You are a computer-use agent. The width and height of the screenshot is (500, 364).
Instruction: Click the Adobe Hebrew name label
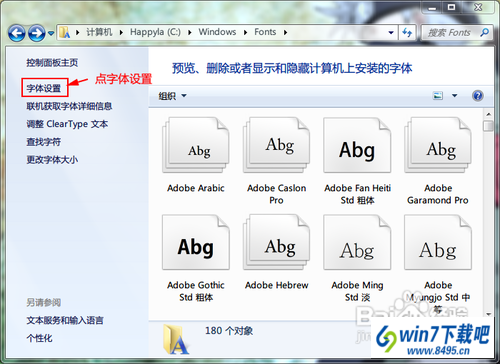tap(277, 285)
